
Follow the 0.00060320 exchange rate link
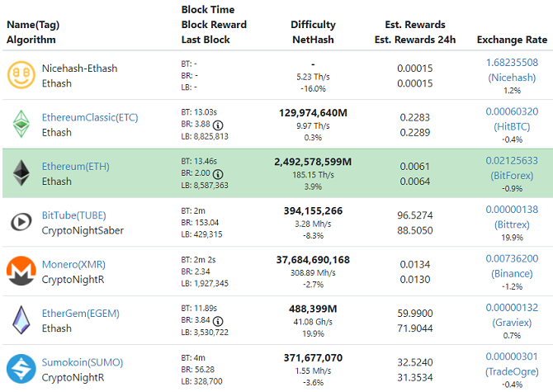(x=512, y=111)
